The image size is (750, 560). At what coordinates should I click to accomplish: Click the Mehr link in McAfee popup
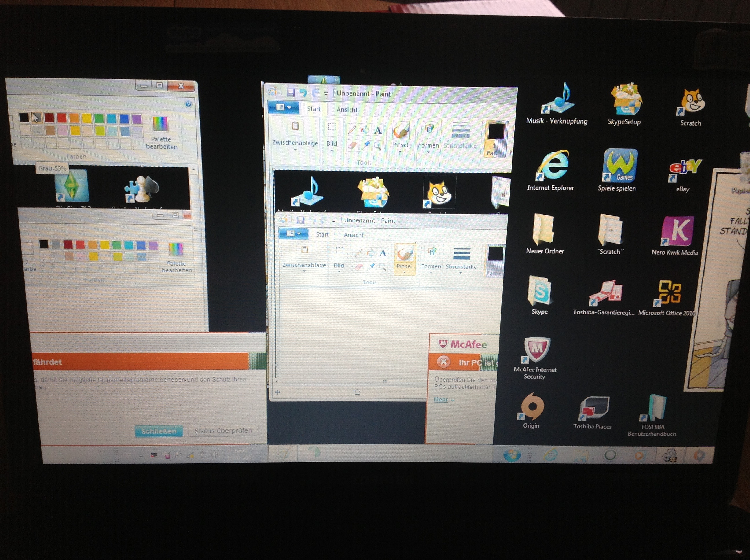click(441, 400)
